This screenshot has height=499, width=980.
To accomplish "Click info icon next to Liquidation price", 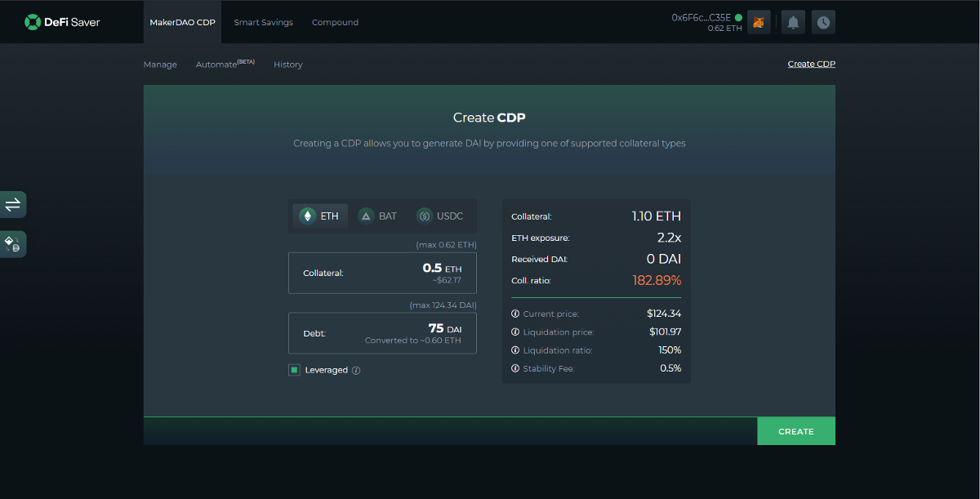I will [515, 332].
